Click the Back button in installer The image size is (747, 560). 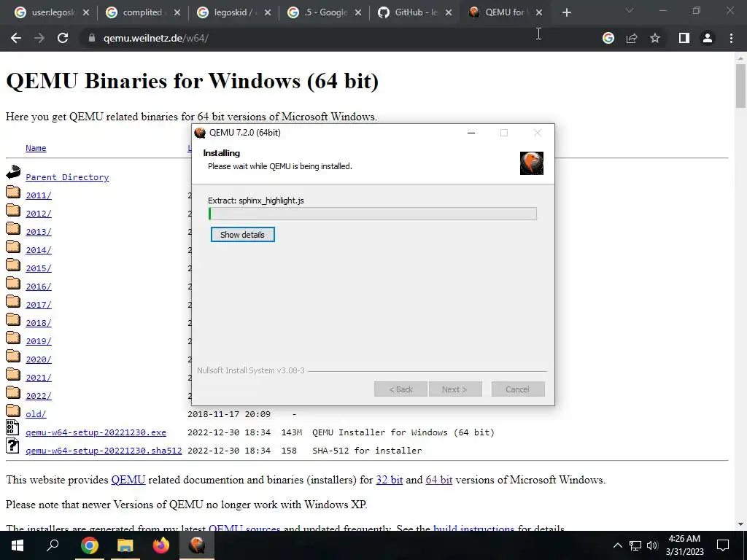400,389
